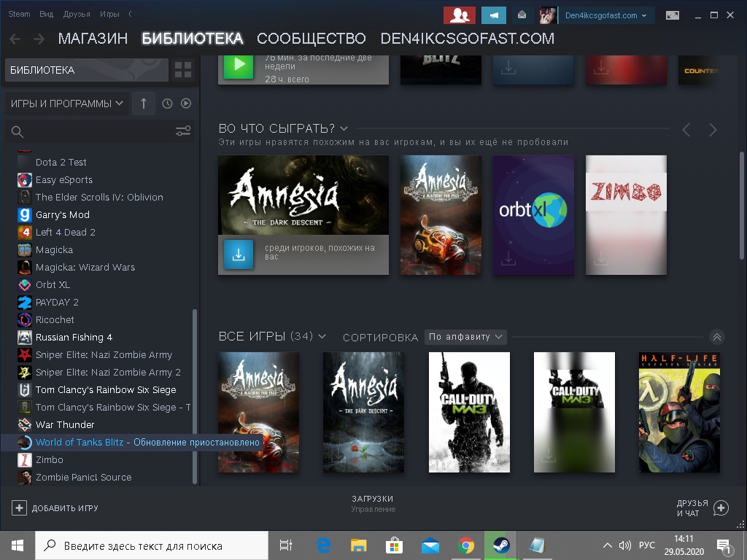
Task: Expand the What to Play shelf dropdown
Action: coord(344,128)
